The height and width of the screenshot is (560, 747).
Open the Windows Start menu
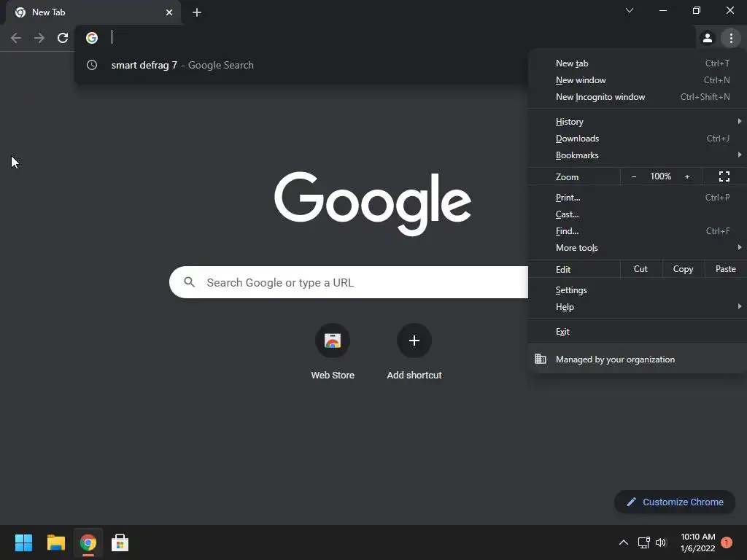pyautogui.click(x=24, y=542)
